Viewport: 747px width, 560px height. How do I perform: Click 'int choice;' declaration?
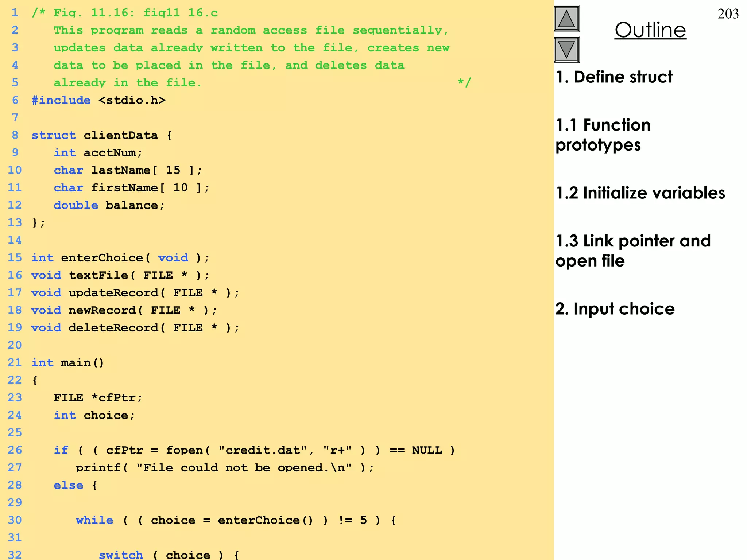click(94, 415)
